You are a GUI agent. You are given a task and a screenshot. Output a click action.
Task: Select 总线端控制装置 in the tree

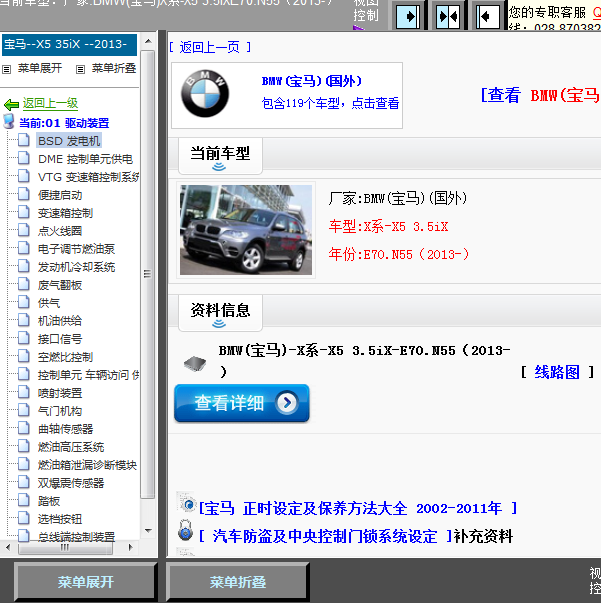click(76, 536)
